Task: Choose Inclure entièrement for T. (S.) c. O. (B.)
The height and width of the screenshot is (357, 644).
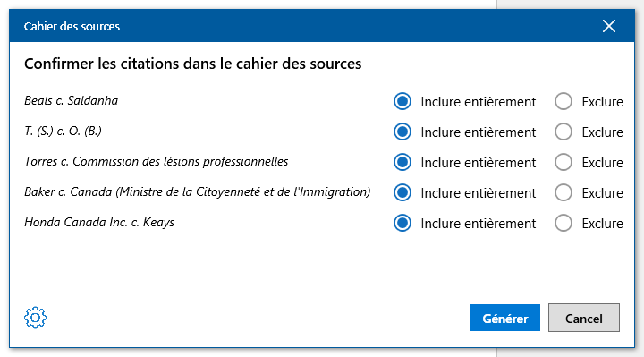Action: point(402,132)
